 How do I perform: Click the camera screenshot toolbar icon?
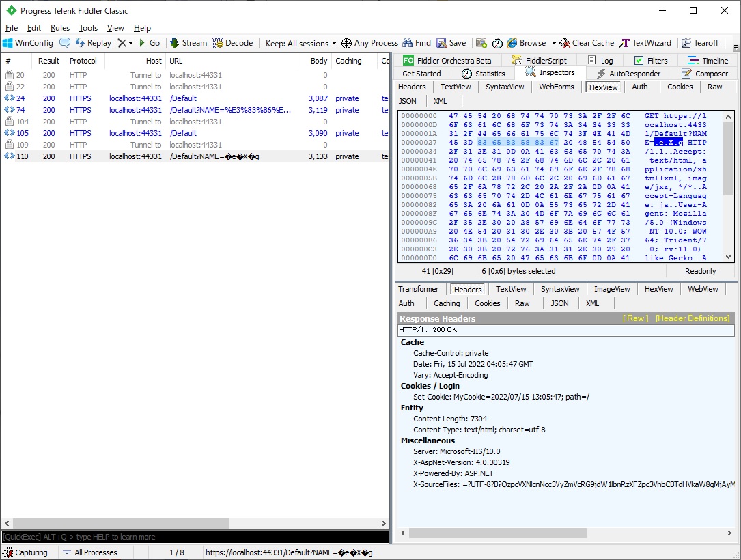[481, 43]
